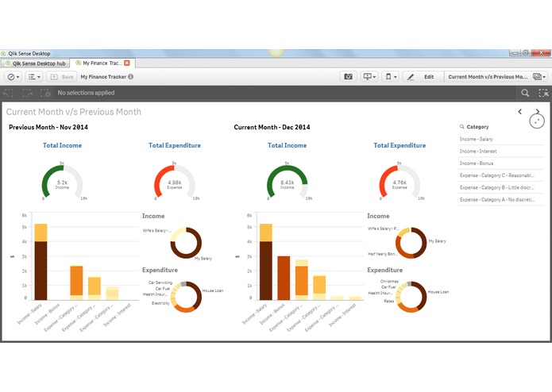Screen dimensions: 552x392
Task: Step back in selections
Action: [8, 93]
